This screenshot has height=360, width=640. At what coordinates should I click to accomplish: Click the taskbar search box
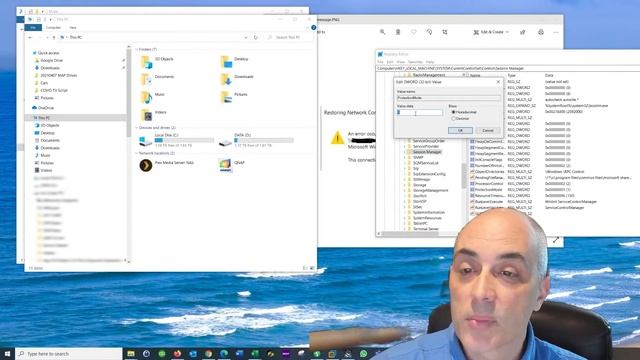[69, 353]
